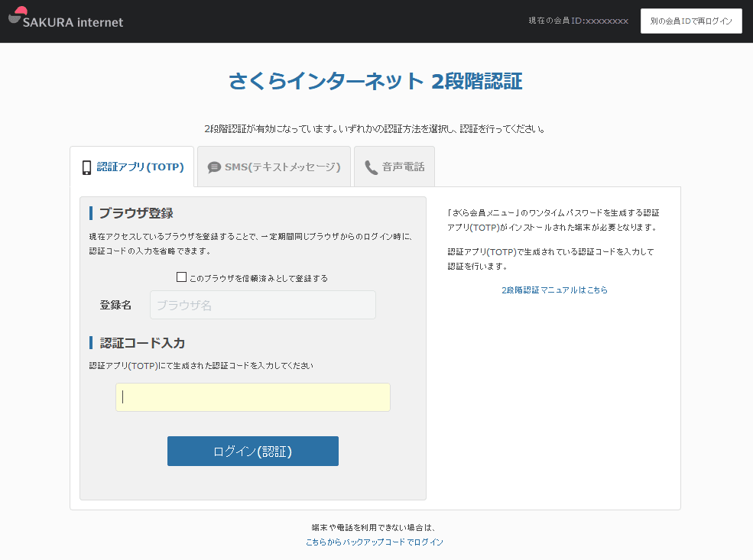Click the telephone handset icon on the 音声電話 tab
Image resolution: width=753 pixels, height=560 pixels.
point(372,167)
